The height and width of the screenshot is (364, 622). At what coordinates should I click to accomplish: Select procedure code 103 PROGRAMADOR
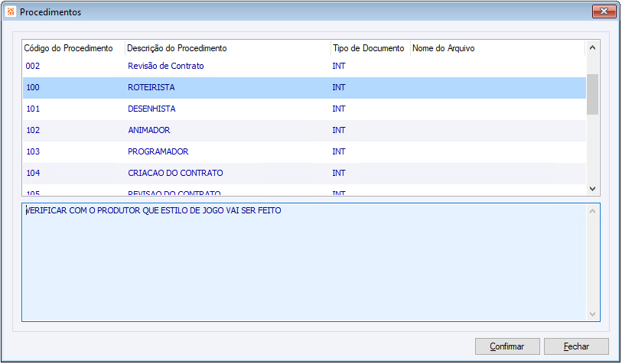pyautogui.click(x=304, y=152)
